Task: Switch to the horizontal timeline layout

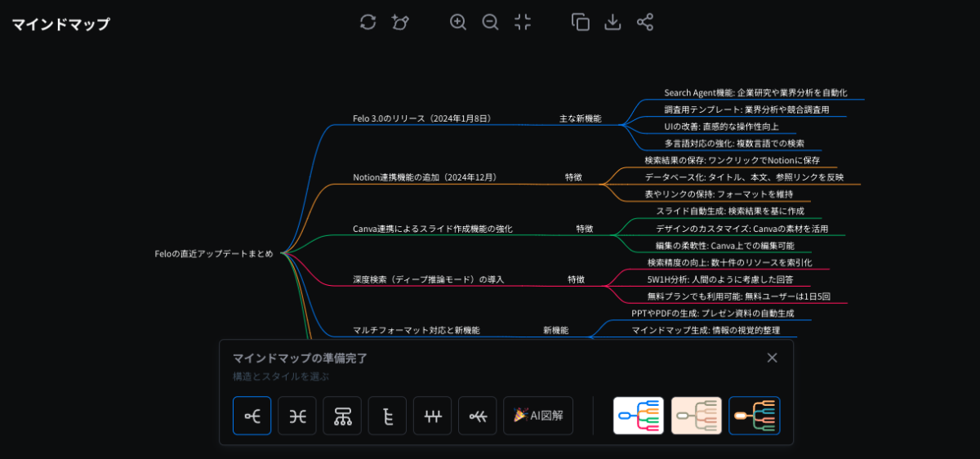Action: click(433, 416)
